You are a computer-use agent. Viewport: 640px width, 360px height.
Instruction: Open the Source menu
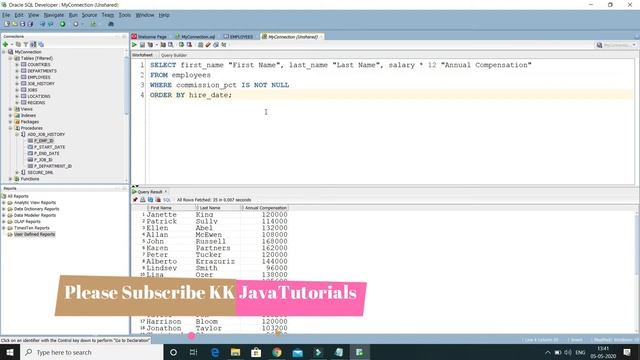89,15
